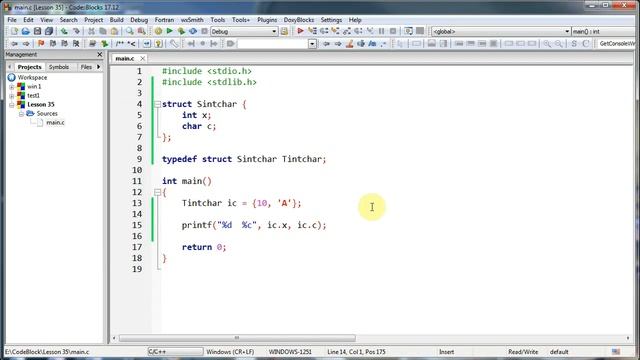
Task: Click the debugger pause icon
Action: pyautogui.click(x=382, y=31)
